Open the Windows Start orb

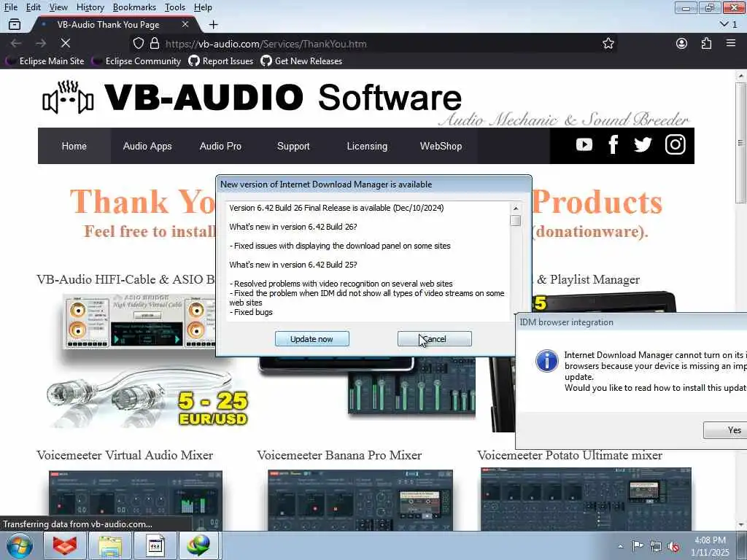click(x=20, y=545)
